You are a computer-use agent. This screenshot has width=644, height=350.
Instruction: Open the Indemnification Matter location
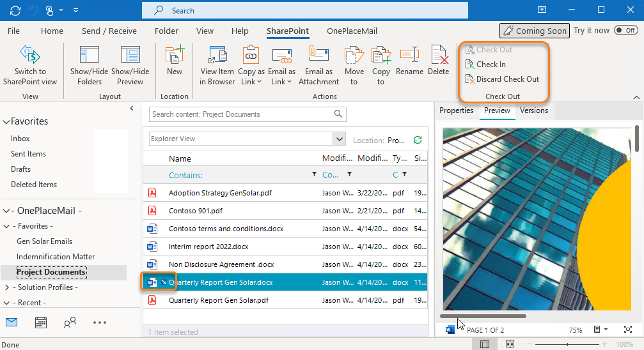coord(56,257)
